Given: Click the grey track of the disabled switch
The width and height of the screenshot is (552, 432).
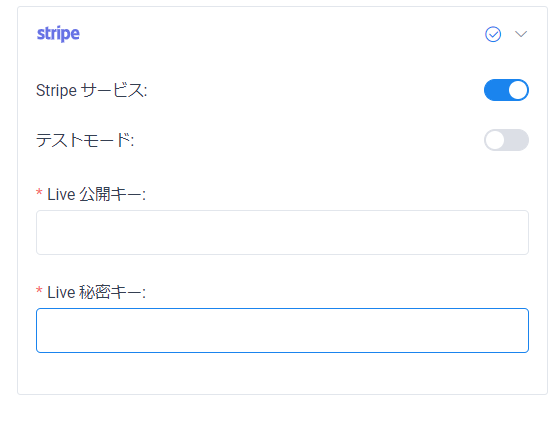Looking at the screenshot, I should tap(517, 140).
